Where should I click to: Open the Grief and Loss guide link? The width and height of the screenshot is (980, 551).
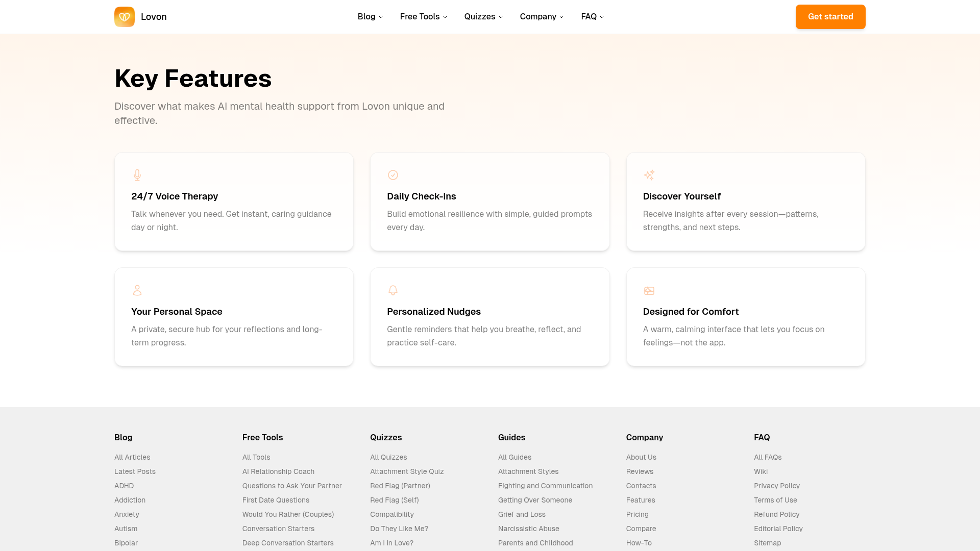click(x=522, y=514)
